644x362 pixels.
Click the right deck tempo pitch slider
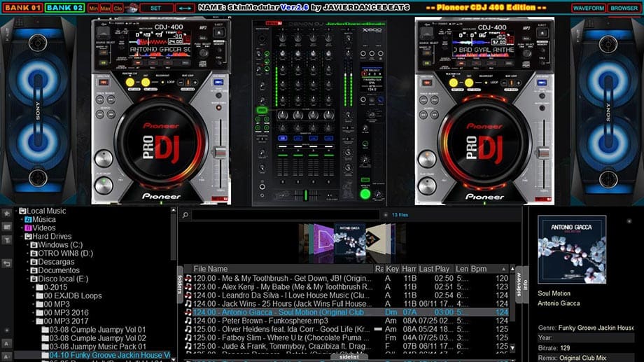pyautogui.click(x=543, y=153)
